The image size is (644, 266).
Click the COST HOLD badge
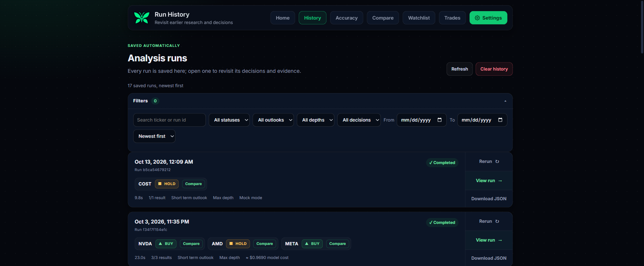tap(167, 184)
